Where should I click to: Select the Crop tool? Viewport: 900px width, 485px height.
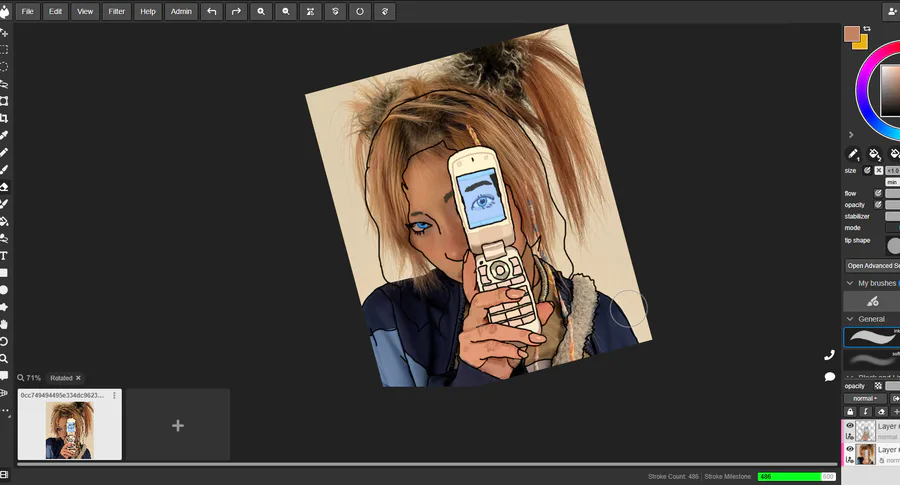point(3,118)
